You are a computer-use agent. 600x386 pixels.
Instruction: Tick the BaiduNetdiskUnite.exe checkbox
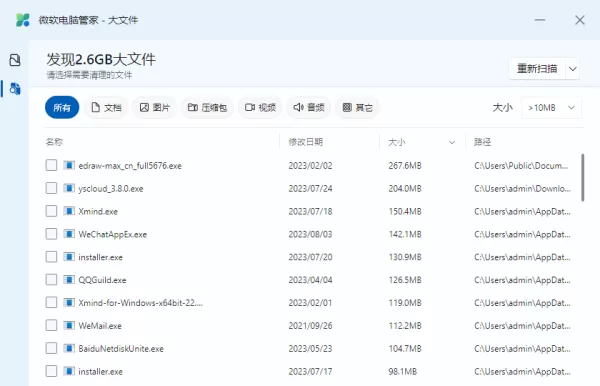click(51, 349)
